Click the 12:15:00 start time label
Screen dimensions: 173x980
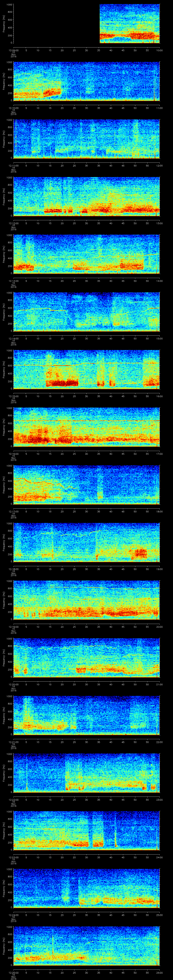[13, 396]
